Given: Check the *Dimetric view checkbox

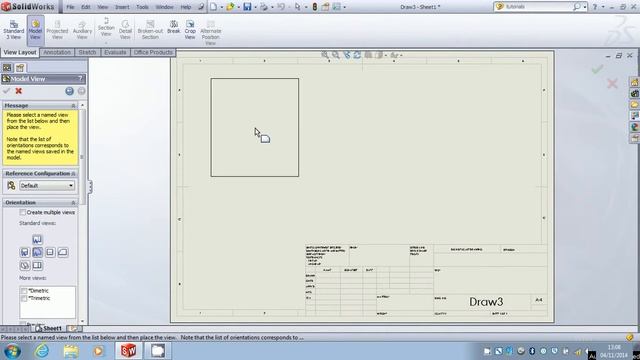Looking at the screenshot, I should click(x=24, y=291).
